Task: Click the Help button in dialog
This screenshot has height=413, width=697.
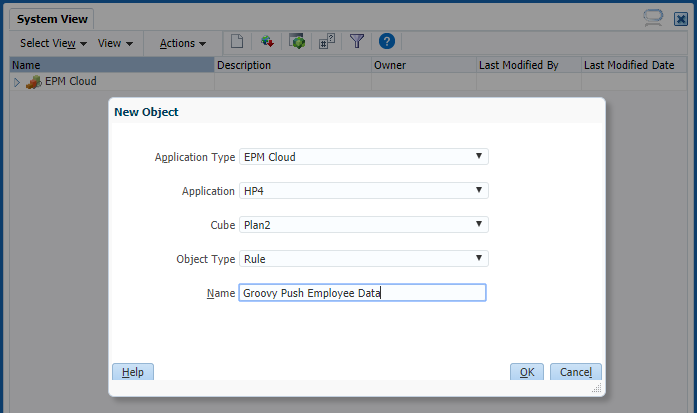Action: tap(133, 372)
